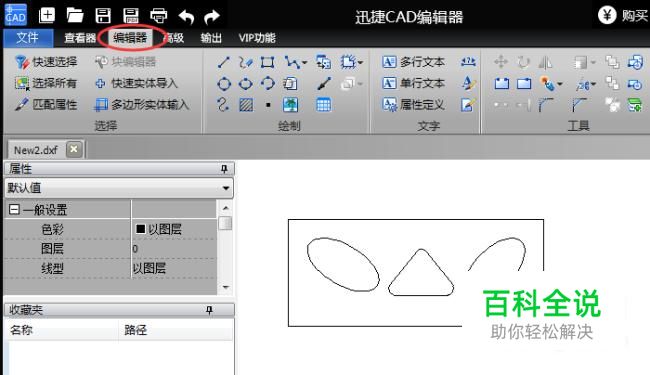Click 快速实体导入 button
This screenshot has width=650, height=375.
(136, 83)
